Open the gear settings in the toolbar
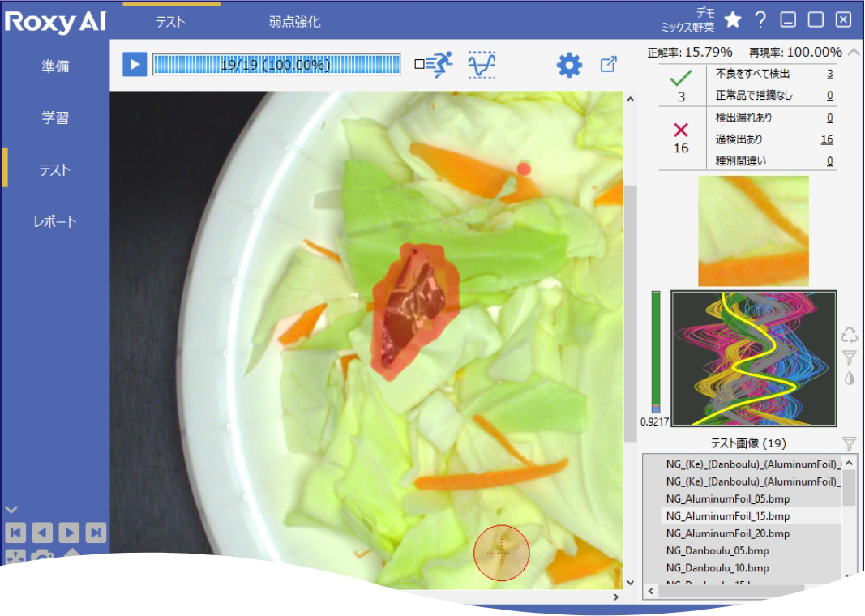Screen dimensions: 865x616 coord(569,65)
